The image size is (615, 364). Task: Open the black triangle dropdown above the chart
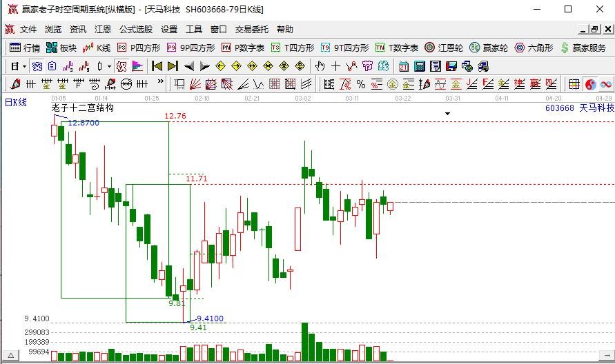point(447,114)
